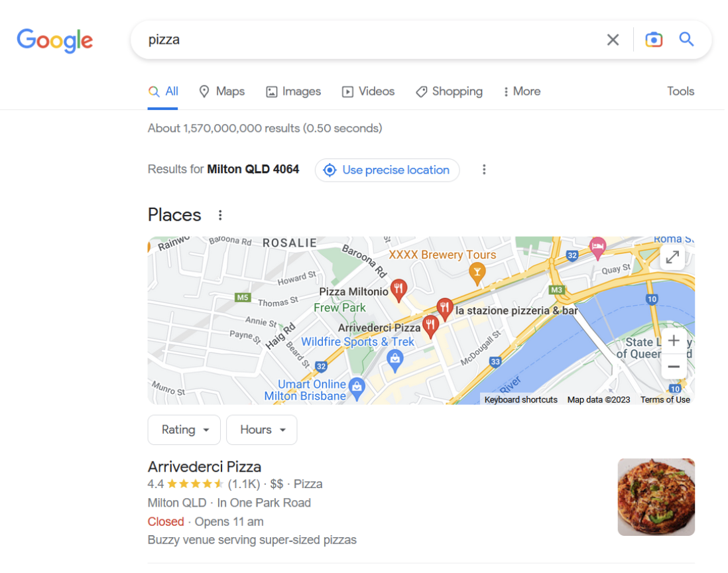Open the Arrivederci Pizza listing
This screenshot has width=728, height=573.
204,467
